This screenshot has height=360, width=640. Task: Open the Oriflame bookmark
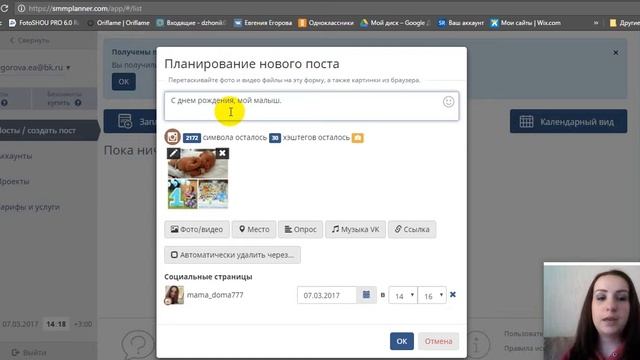(x=119, y=23)
